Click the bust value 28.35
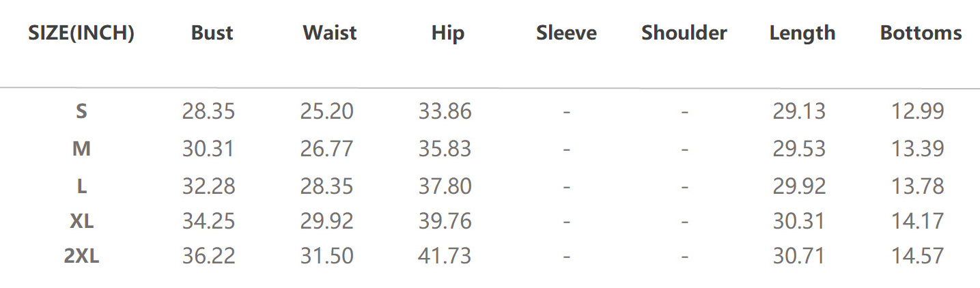Screen dimensions: 980x288 pyautogui.click(x=208, y=111)
